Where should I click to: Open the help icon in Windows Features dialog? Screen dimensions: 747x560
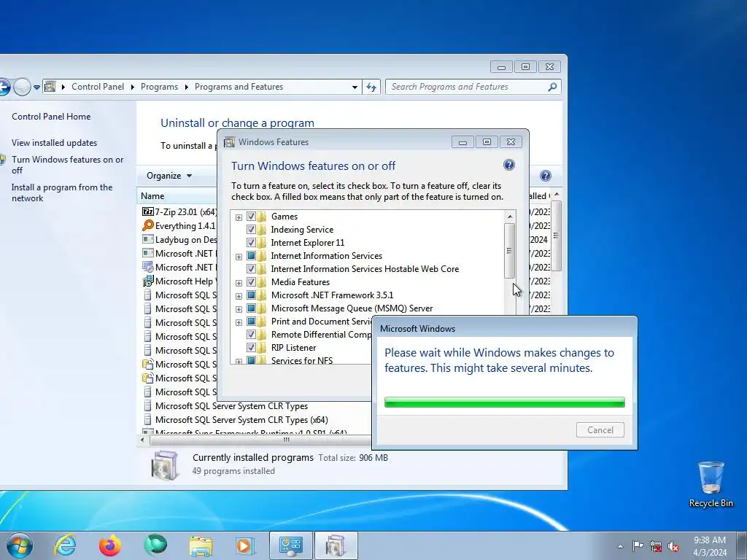(x=508, y=165)
